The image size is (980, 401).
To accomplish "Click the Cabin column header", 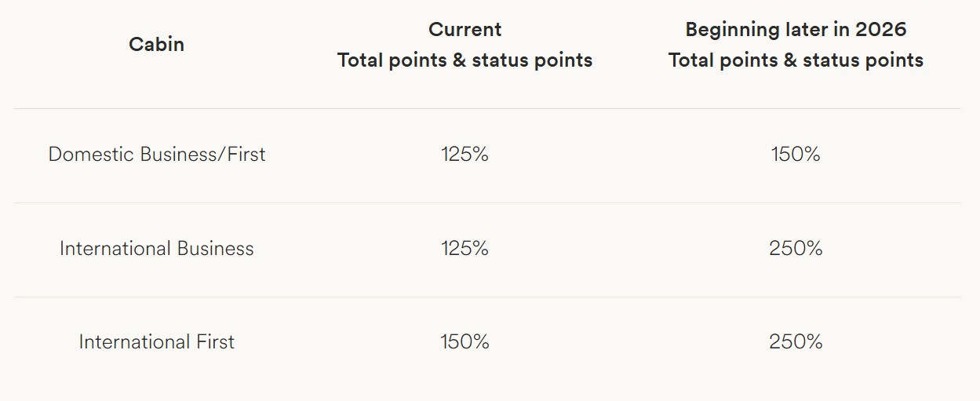I will (157, 45).
